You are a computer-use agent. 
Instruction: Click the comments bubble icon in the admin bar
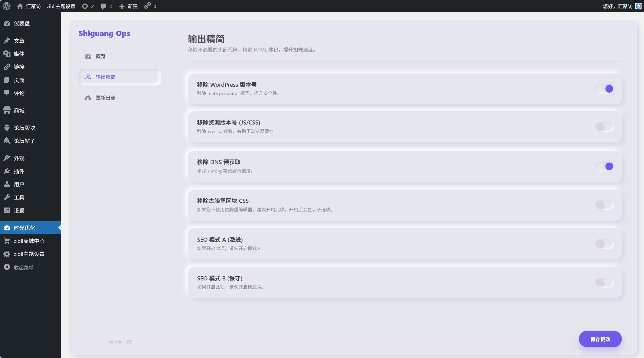tap(103, 6)
